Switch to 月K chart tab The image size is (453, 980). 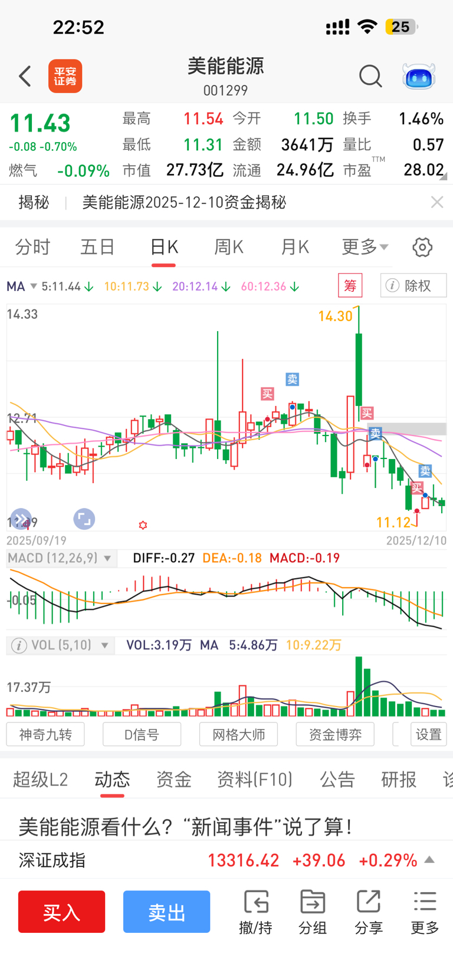[295, 247]
